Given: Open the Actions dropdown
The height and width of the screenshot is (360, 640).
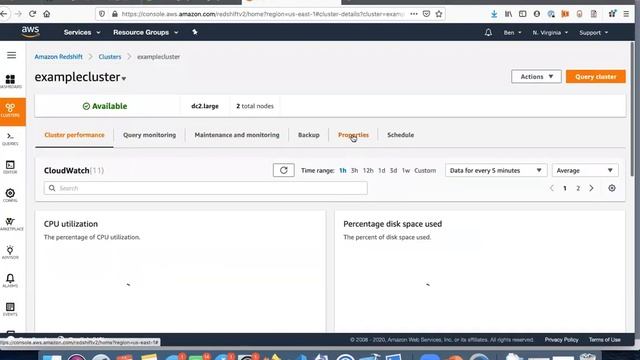Looking at the screenshot, I should [536, 77].
